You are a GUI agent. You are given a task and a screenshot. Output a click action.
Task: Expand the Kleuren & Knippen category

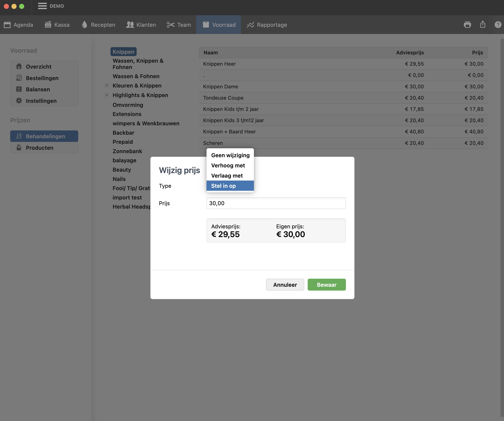coord(107,86)
